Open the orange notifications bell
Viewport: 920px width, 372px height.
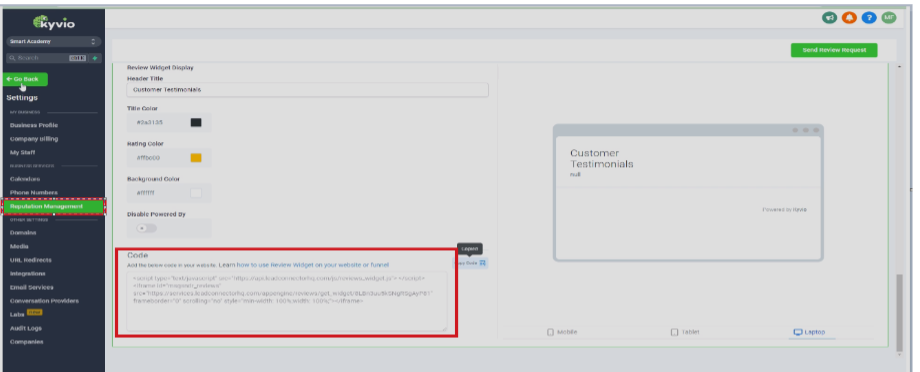pos(849,18)
